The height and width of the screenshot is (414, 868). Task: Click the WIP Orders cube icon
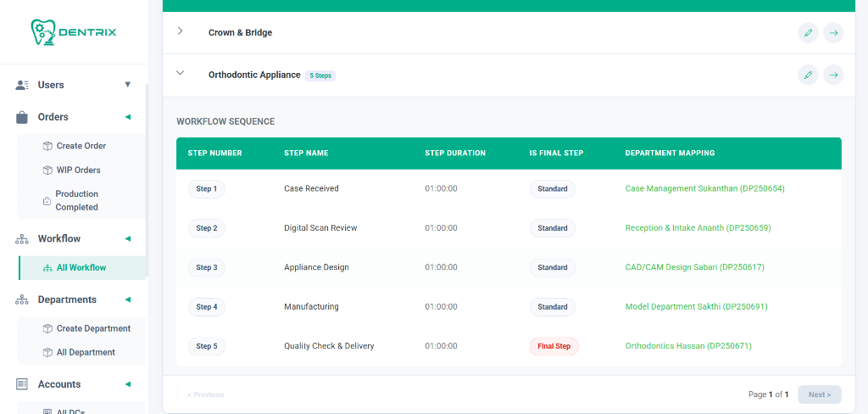coord(47,171)
